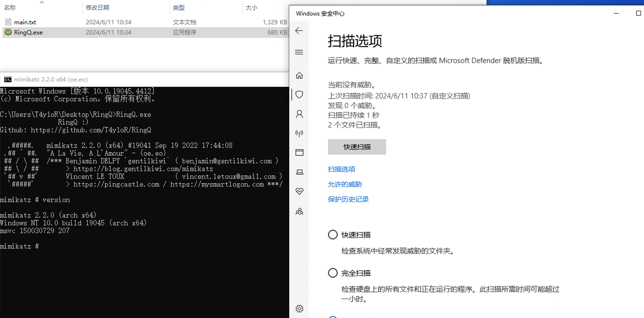Image resolution: width=644 pixels, height=318 pixels.
Task: Open Device security laptop icon
Action: pos(299,172)
